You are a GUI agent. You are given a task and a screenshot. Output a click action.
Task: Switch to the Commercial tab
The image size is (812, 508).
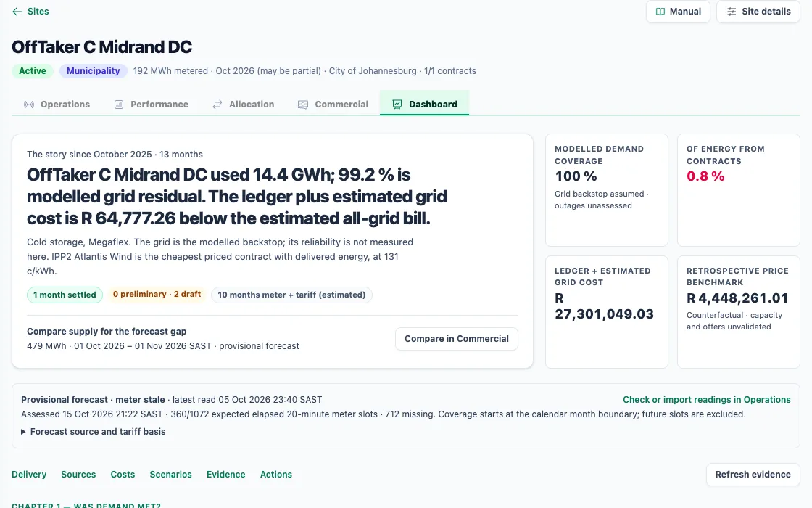tap(333, 105)
